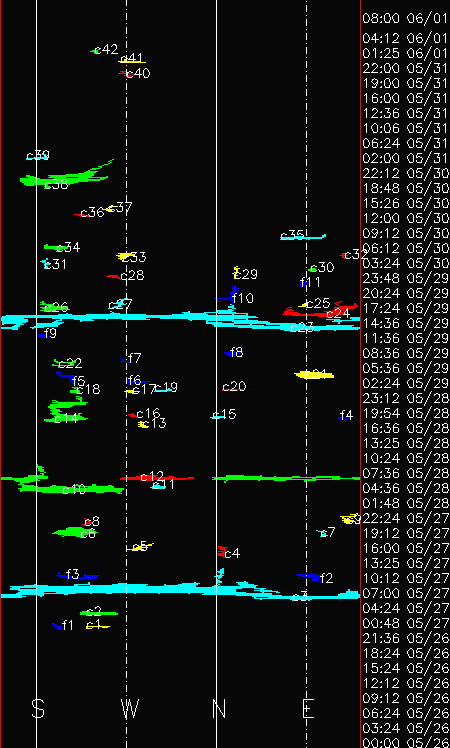Screen dimensions: 450x748
Task: Click the W direction axis label
Action: point(130,709)
